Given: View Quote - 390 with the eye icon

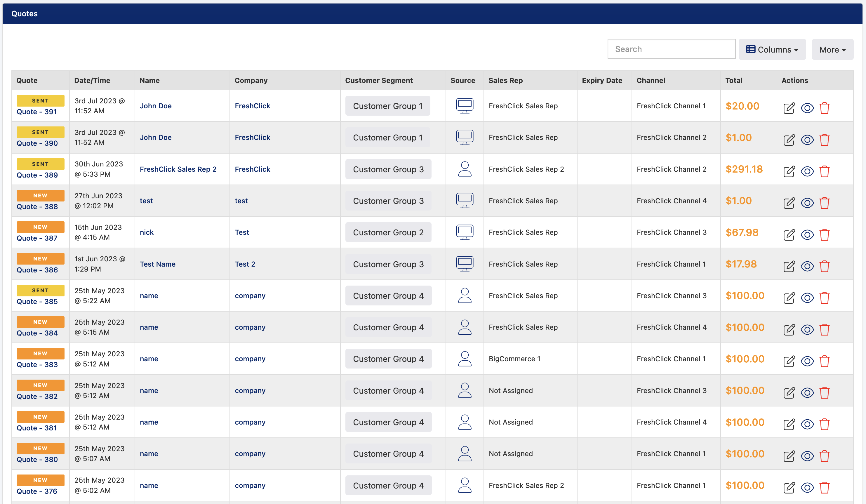Looking at the screenshot, I should pyautogui.click(x=807, y=140).
